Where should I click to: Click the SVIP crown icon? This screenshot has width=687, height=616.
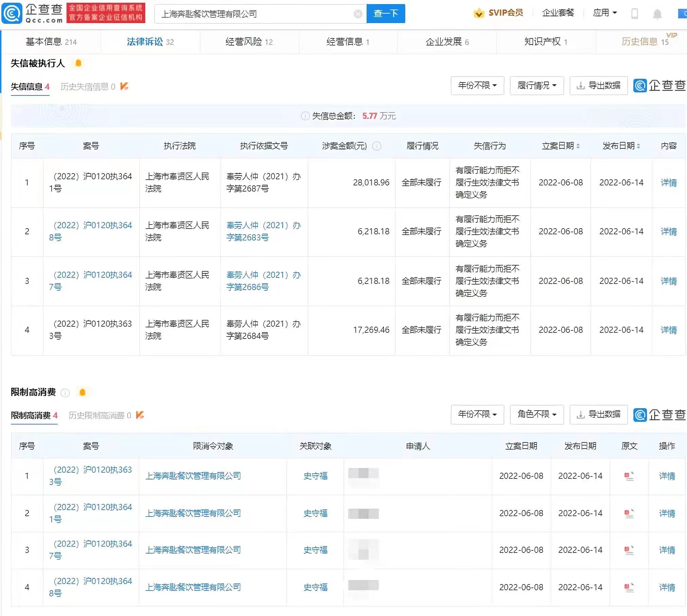coord(479,13)
